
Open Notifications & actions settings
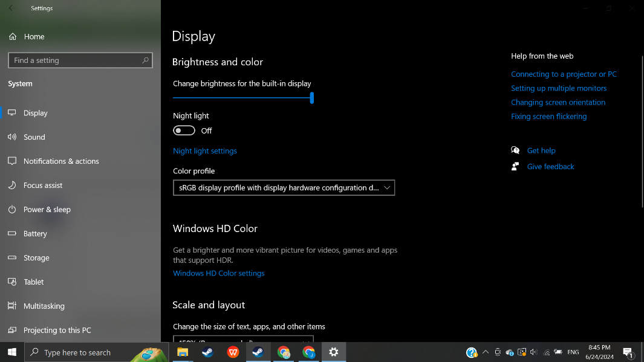coord(61,161)
